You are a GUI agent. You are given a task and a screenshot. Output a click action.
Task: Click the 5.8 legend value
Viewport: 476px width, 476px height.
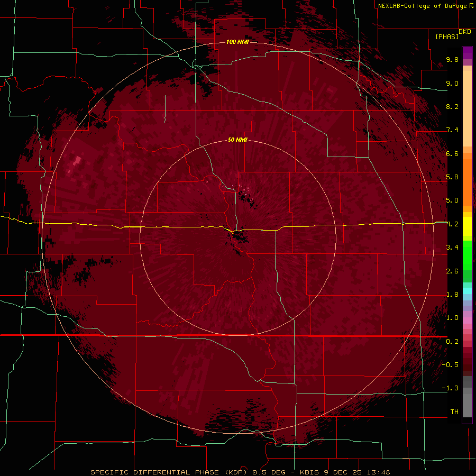[x=452, y=177]
